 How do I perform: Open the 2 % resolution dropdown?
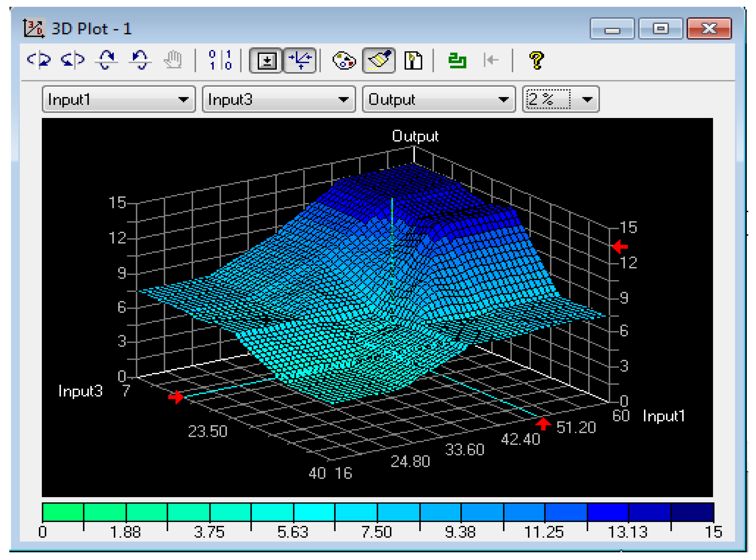coord(587,99)
